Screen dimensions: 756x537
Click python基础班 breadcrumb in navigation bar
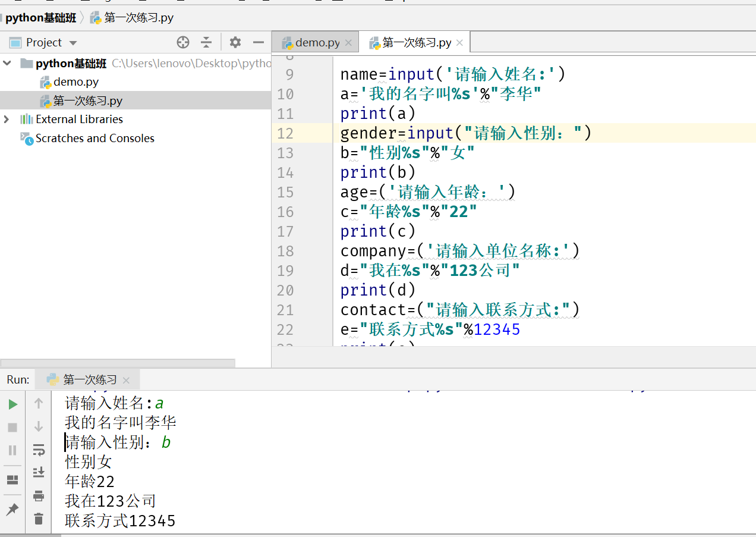coord(41,18)
